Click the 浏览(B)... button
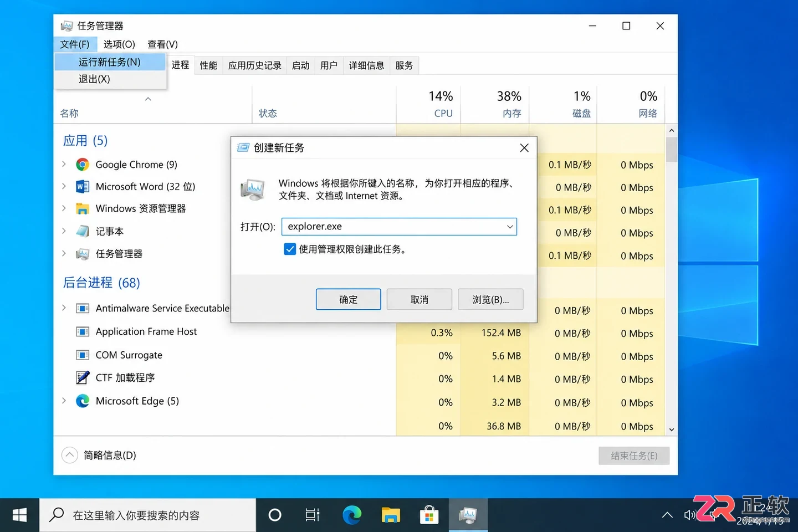This screenshot has width=798, height=532. 490,300
